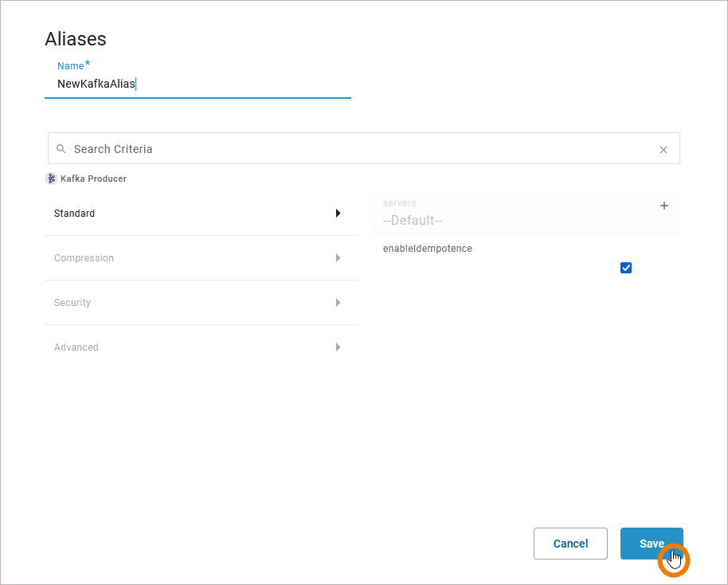This screenshot has height=585, width=728.
Task: Open the Advanced category
Action: click(x=76, y=347)
